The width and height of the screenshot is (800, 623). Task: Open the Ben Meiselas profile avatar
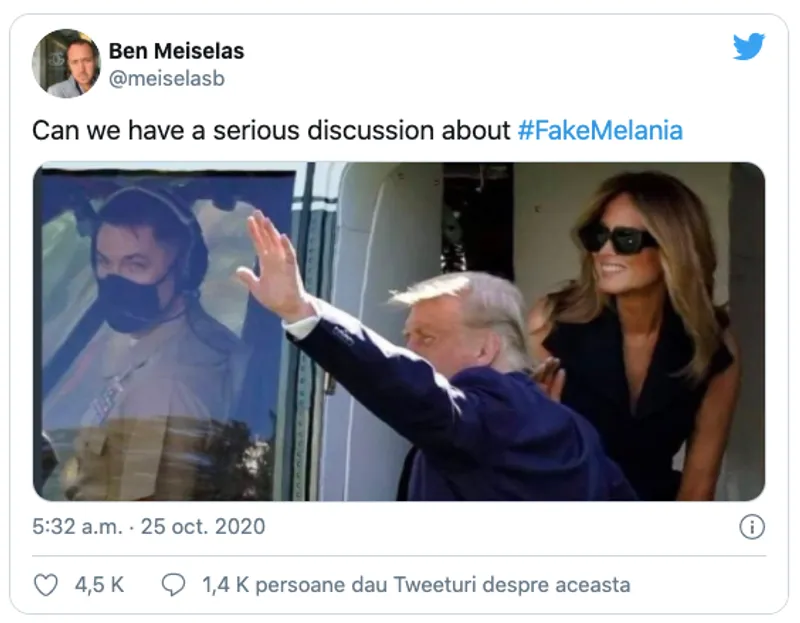click(x=67, y=63)
